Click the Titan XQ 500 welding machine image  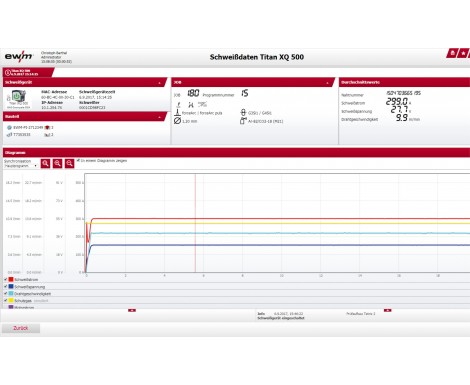18,96
